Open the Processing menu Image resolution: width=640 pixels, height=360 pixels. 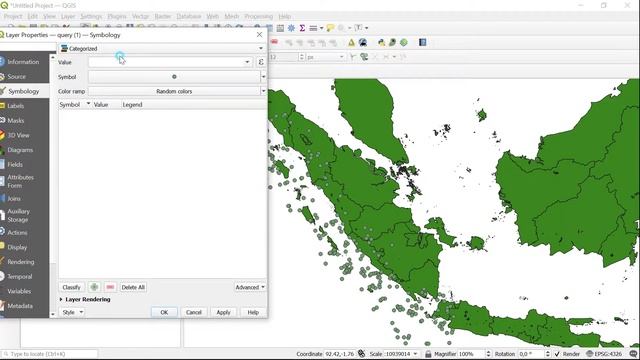[x=259, y=16]
